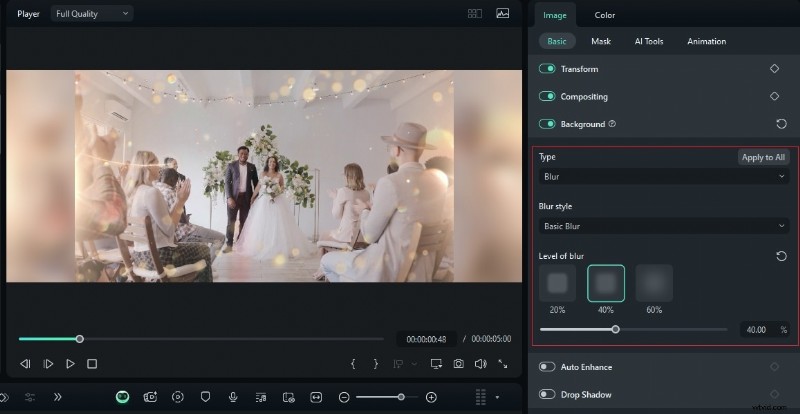Click the audio music list icon
The image size is (800, 414).
(x=261, y=397)
